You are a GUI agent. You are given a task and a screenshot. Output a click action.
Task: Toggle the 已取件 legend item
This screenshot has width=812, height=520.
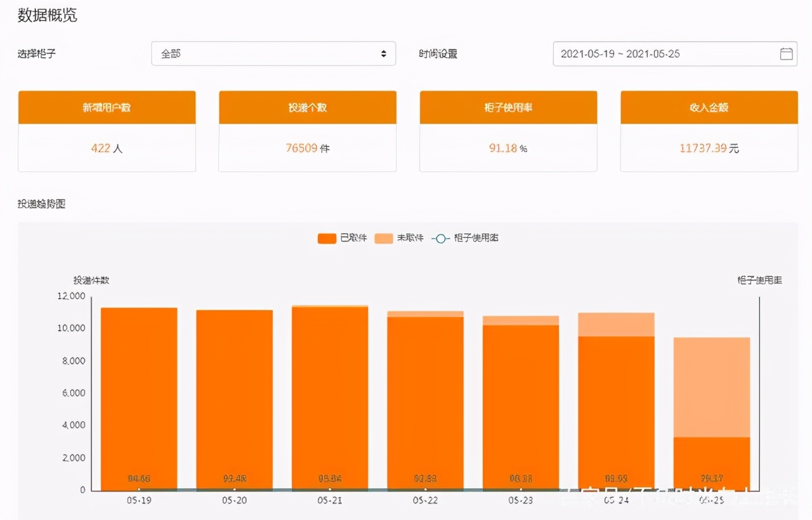tap(343, 238)
